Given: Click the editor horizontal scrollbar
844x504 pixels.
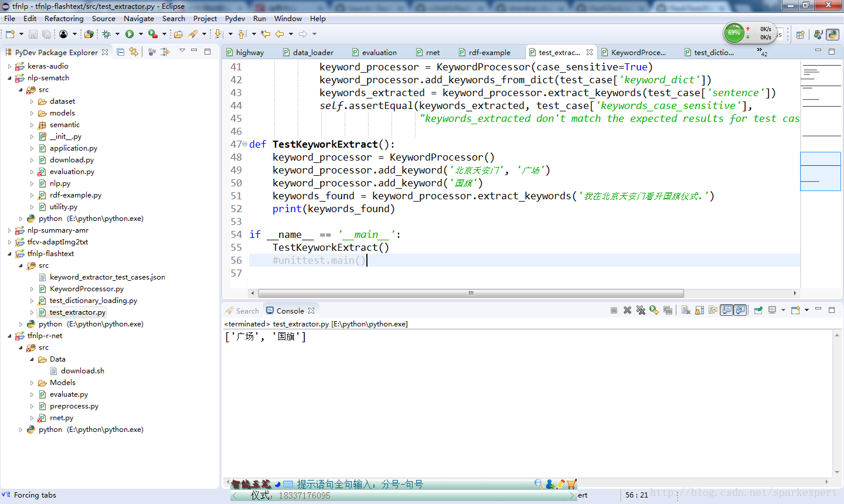Looking at the screenshot, I should (x=471, y=293).
